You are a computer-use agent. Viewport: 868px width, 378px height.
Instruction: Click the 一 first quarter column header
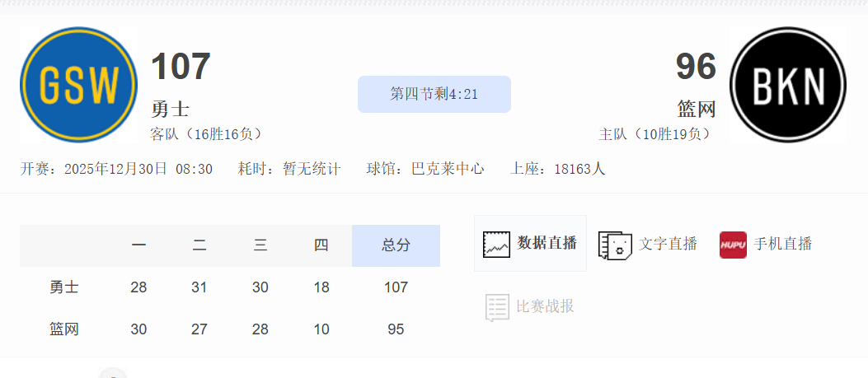coord(138,245)
